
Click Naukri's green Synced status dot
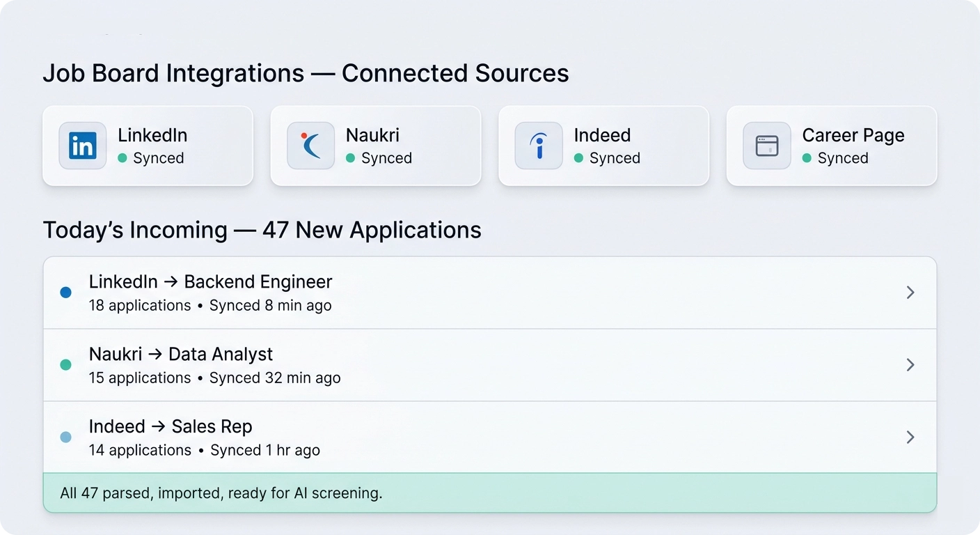351,158
